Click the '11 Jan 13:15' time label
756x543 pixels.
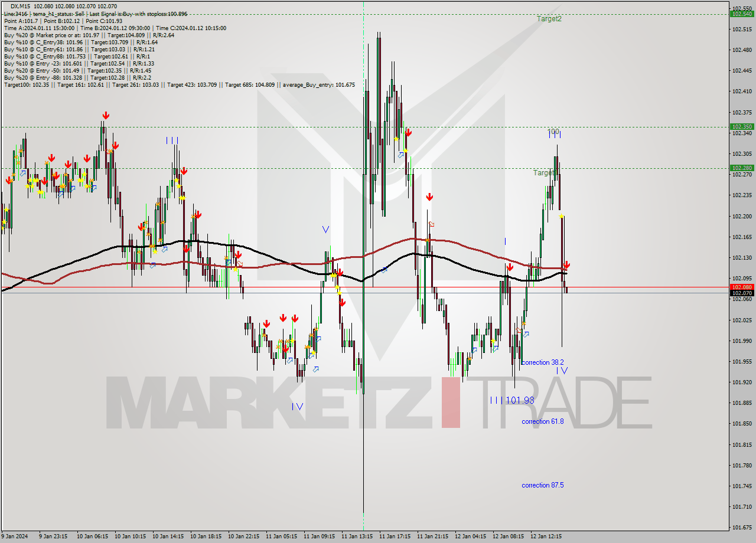357,537
